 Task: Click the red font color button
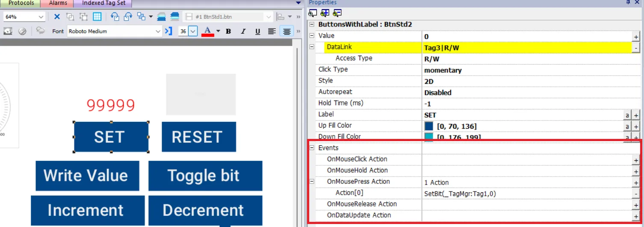[x=207, y=31]
